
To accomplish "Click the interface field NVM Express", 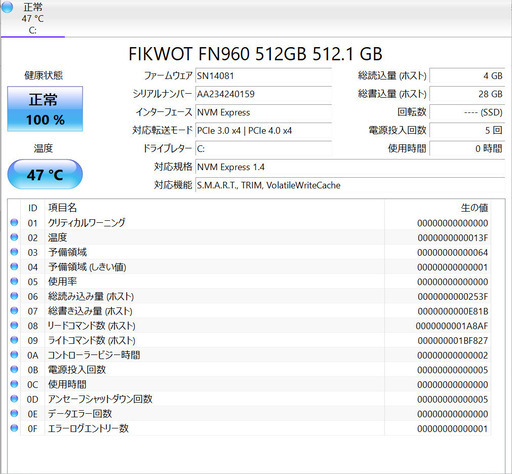I will click(x=263, y=112).
